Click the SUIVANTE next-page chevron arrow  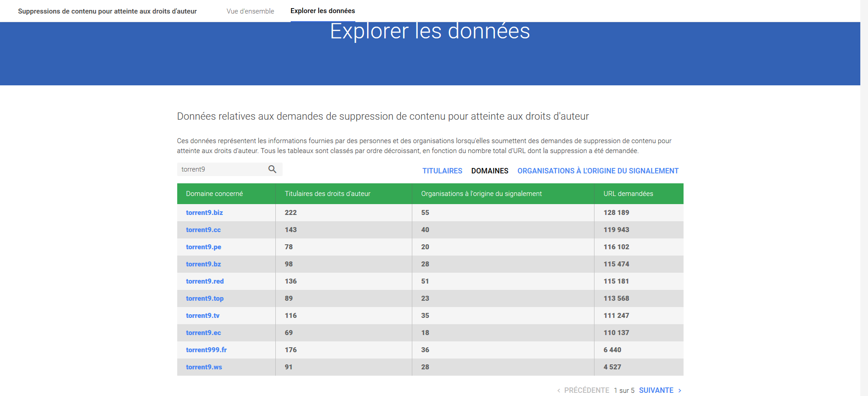tap(679, 391)
